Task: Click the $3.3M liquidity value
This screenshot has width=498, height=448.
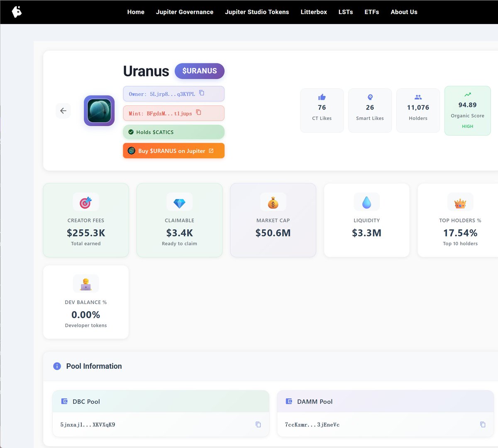Action: coord(366,233)
